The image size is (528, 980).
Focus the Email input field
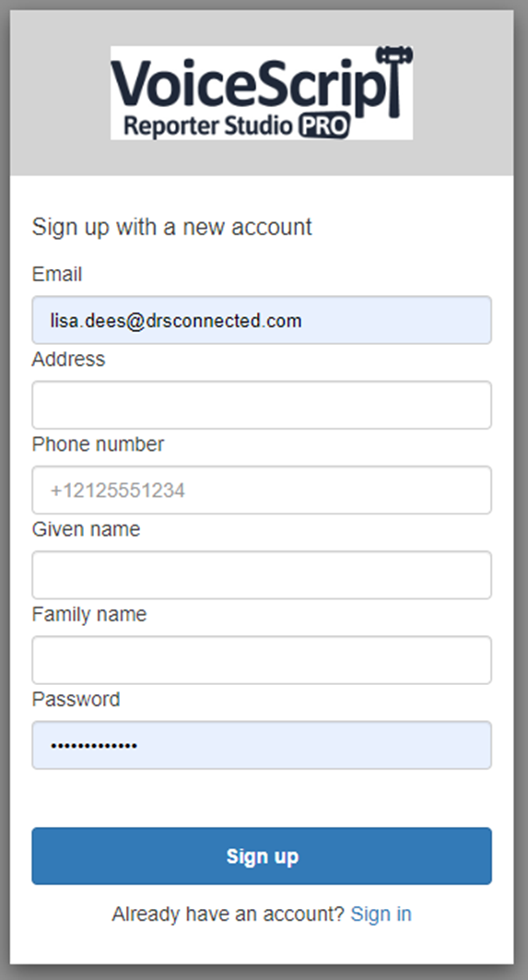point(262,320)
